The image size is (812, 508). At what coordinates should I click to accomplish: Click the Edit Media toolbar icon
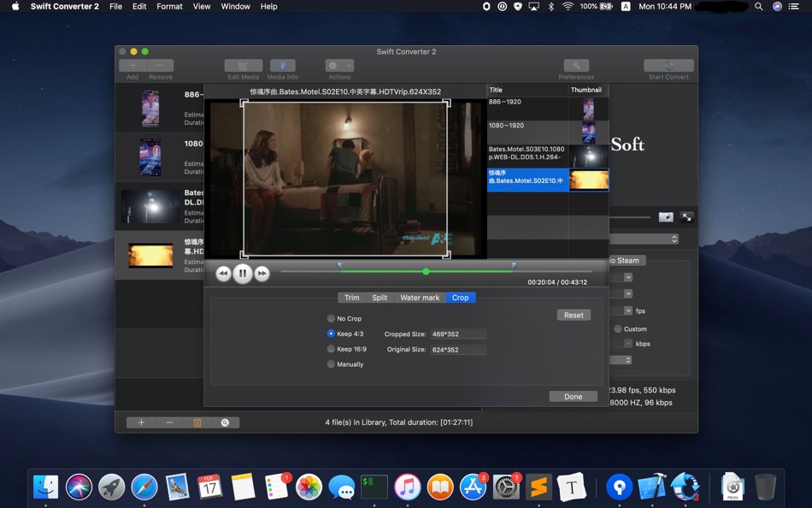(243, 64)
